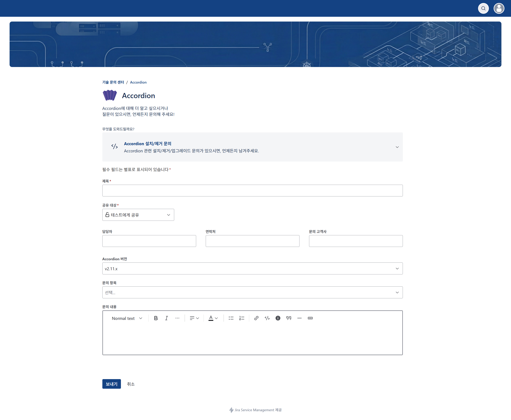Open text color picker in editor
The height and width of the screenshot is (420, 511).
pos(213,318)
